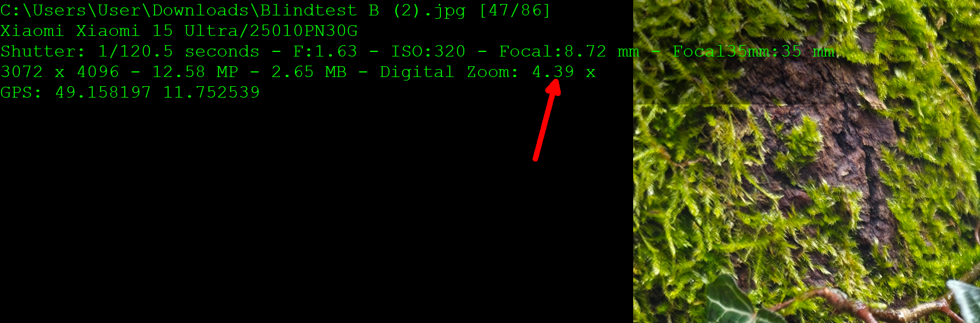Click the 2.65 MB file size text
The width and height of the screenshot is (980, 323).
click(x=309, y=72)
